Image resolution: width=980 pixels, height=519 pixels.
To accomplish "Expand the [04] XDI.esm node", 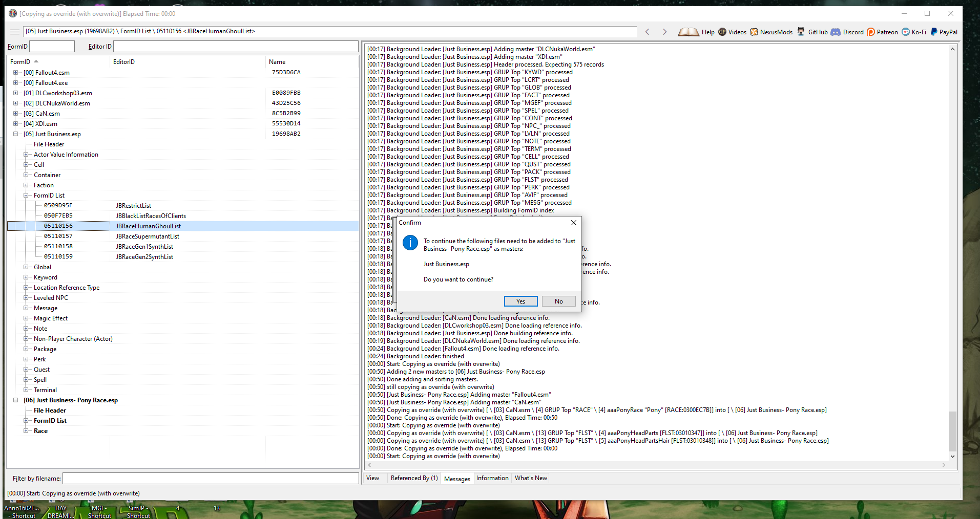I will click(15, 124).
